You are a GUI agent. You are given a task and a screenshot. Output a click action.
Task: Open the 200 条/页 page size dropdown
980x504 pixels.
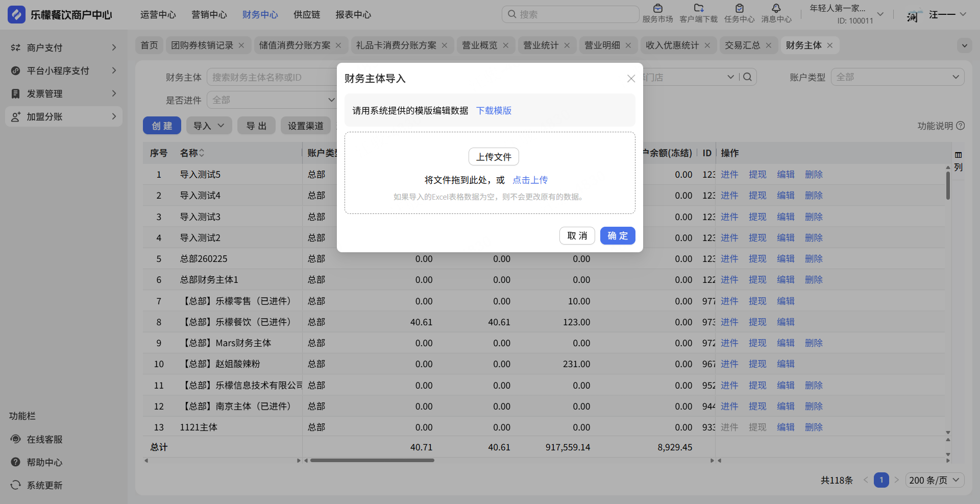pos(935,480)
